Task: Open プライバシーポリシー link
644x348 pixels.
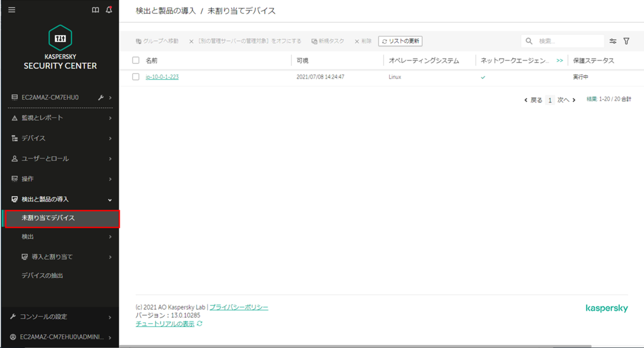Action: [x=239, y=307]
